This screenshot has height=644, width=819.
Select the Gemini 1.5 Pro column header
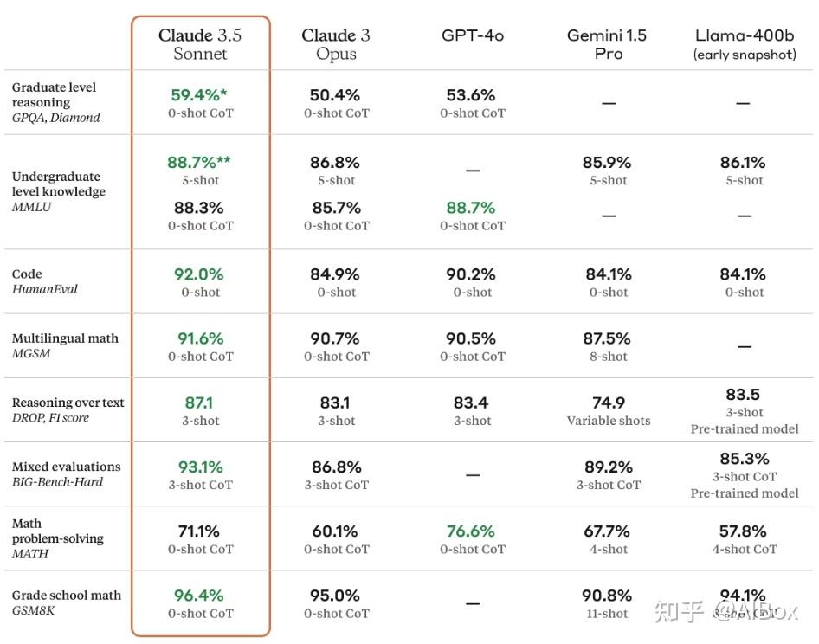[607, 44]
